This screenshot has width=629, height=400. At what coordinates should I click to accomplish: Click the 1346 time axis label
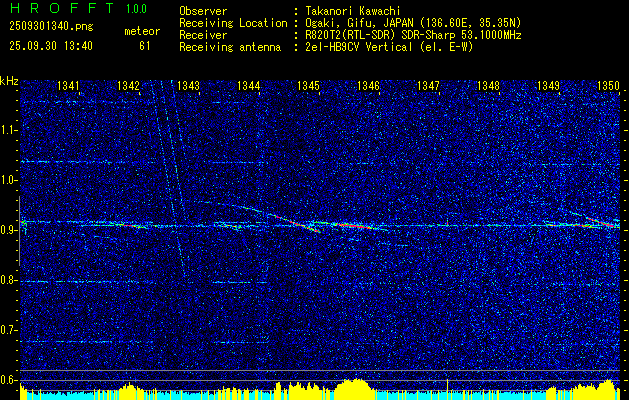[368, 85]
